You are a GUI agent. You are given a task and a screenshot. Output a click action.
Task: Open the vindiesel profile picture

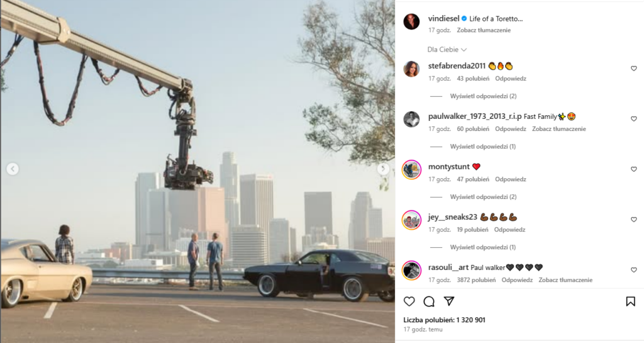(x=411, y=21)
